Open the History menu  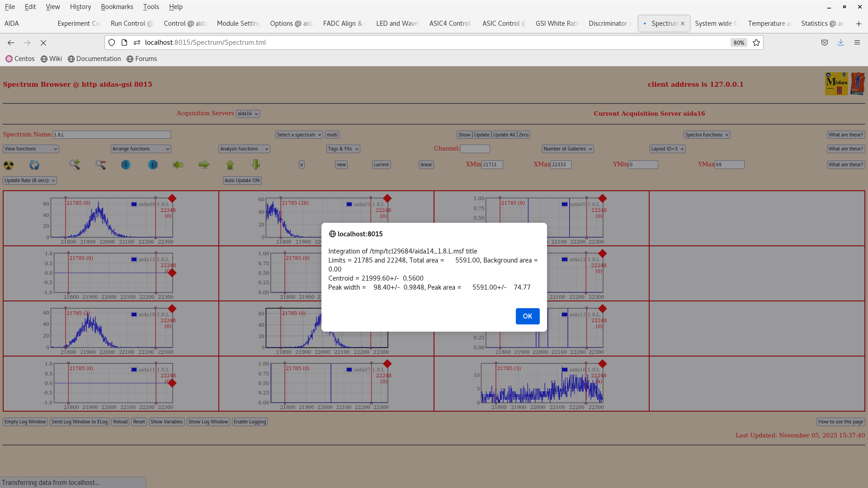pos(80,7)
